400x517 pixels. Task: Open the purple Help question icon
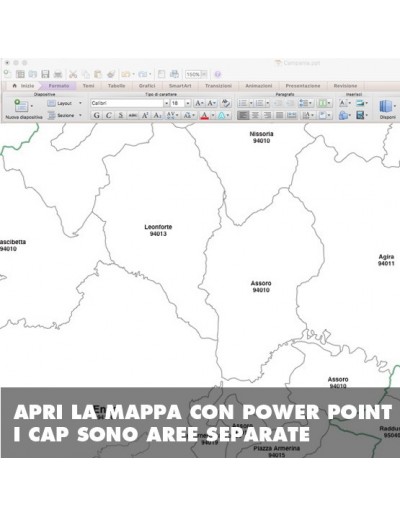(218, 74)
